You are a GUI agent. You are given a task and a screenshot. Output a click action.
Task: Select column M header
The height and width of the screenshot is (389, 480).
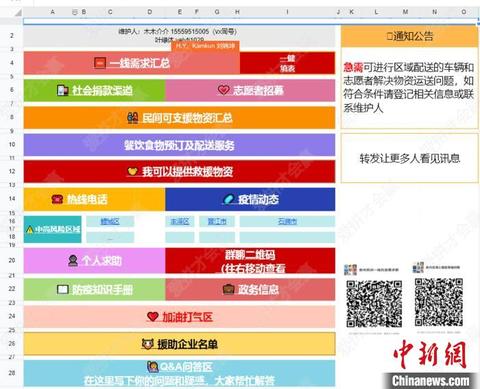(405, 12)
